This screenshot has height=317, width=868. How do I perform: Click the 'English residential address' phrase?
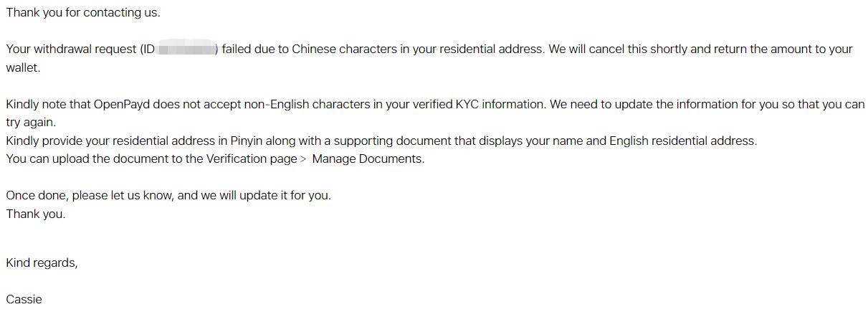(682, 141)
